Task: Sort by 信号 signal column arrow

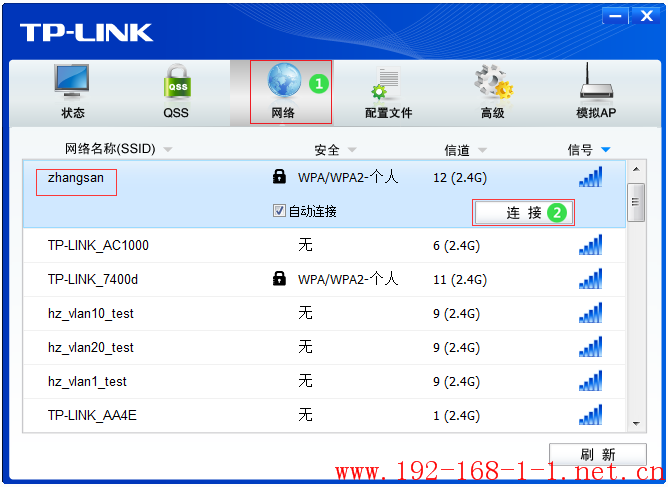Action: (606, 150)
